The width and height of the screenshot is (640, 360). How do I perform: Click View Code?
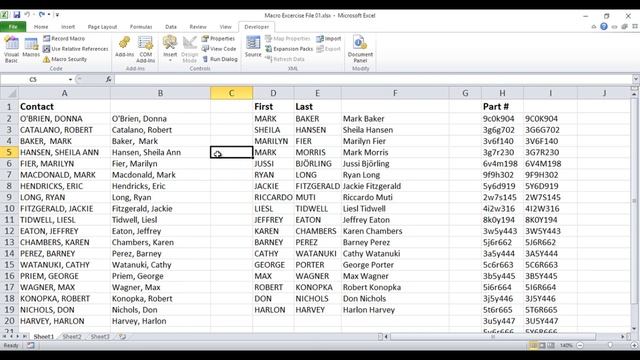[x=219, y=49]
